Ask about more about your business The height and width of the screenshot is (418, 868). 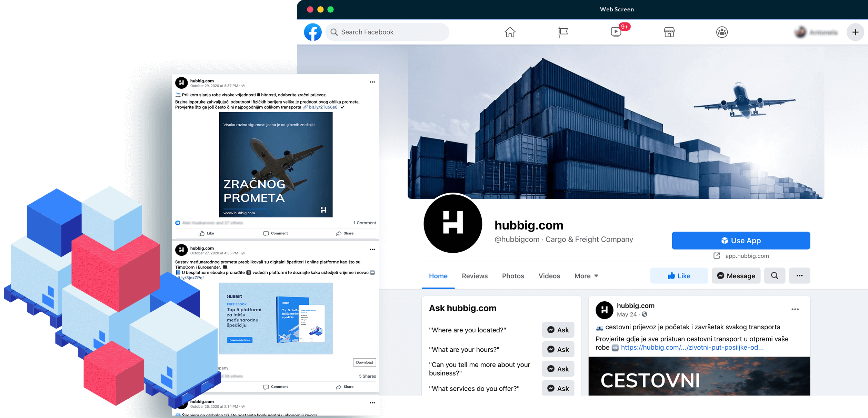(x=558, y=369)
